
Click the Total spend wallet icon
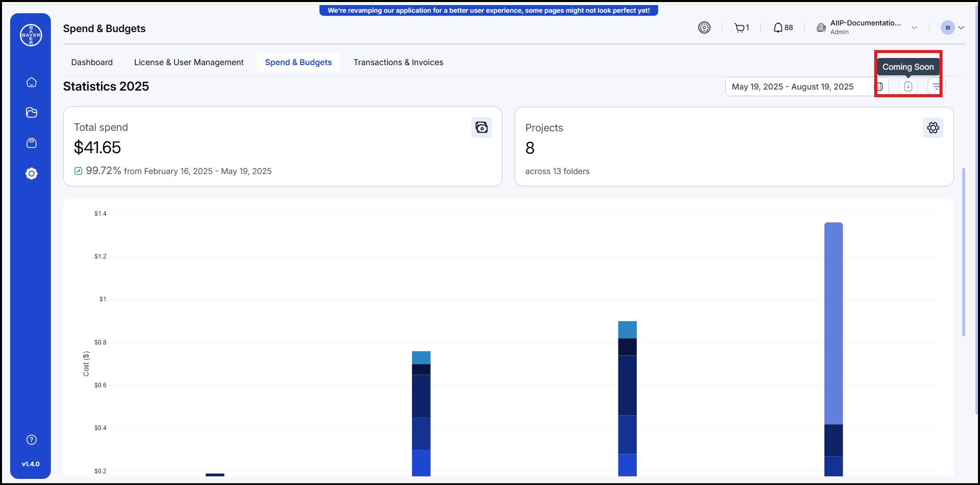(482, 127)
